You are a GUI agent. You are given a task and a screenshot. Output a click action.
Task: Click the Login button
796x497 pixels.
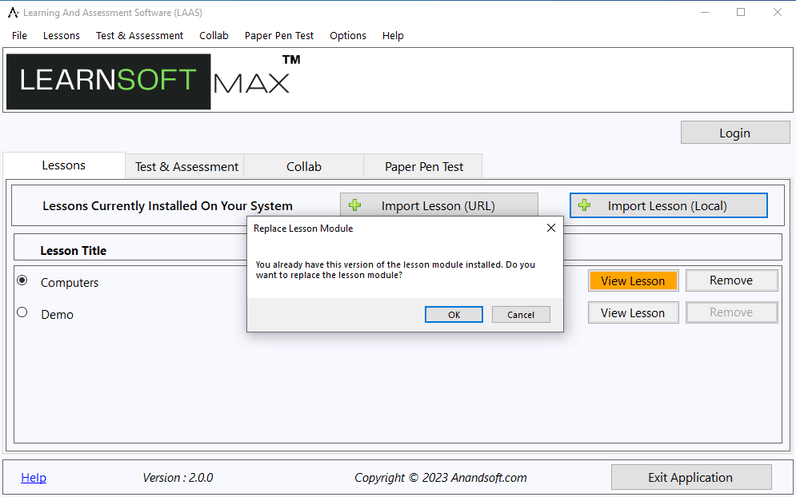coord(735,133)
